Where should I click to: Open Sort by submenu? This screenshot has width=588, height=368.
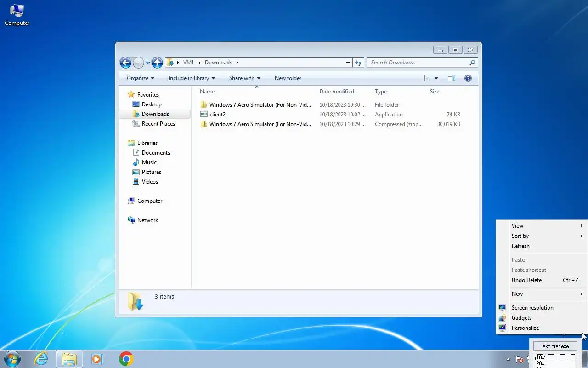tap(543, 236)
